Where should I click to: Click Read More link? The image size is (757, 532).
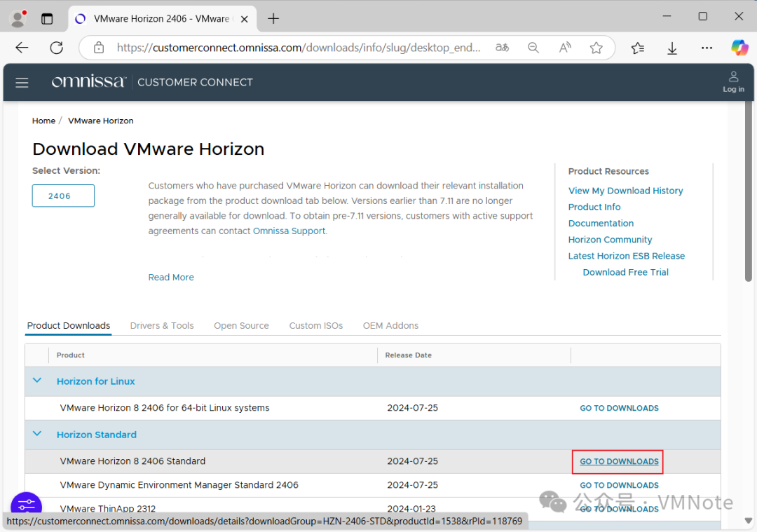point(171,277)
